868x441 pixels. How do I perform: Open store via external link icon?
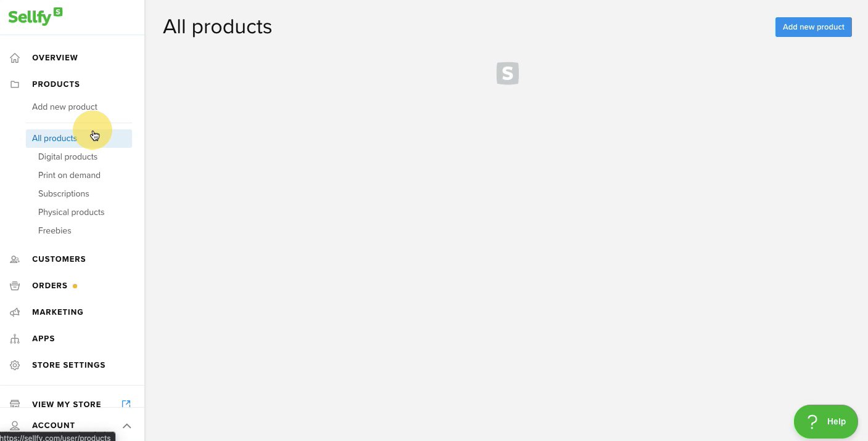pyautogui.click(x=126, y=404)
